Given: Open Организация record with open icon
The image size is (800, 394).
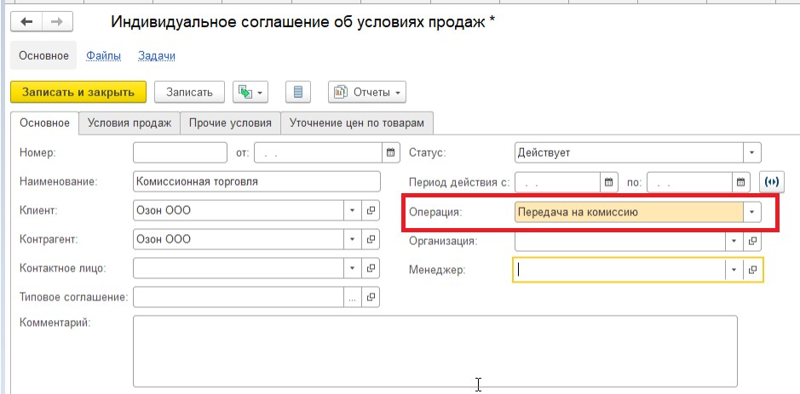Looking at the screenshot, I should coord(752,241).
